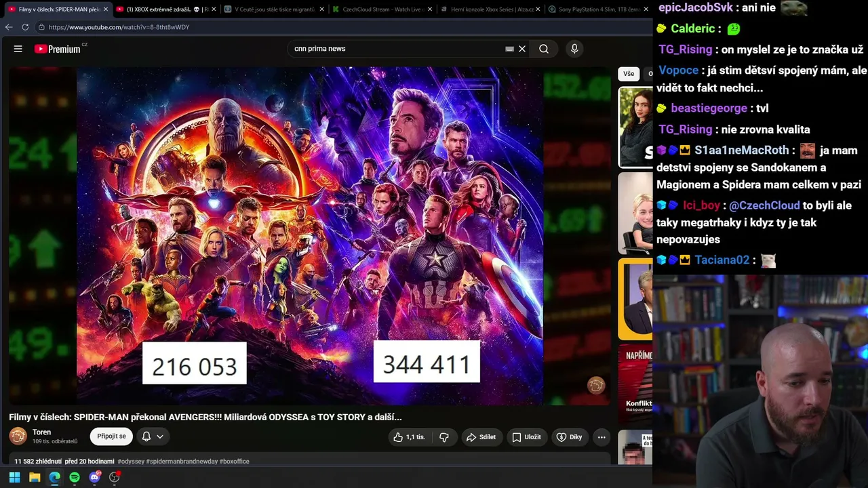The width and height of the screenshot is (868, 488).
Task: Open the Toren channel name link
Action: click(x=42, y=432)
